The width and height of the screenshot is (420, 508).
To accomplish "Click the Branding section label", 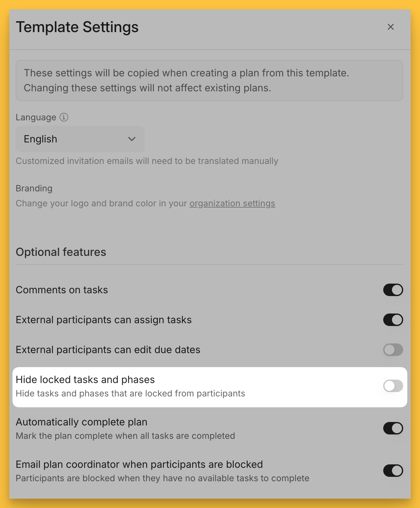I will [34, 188].
